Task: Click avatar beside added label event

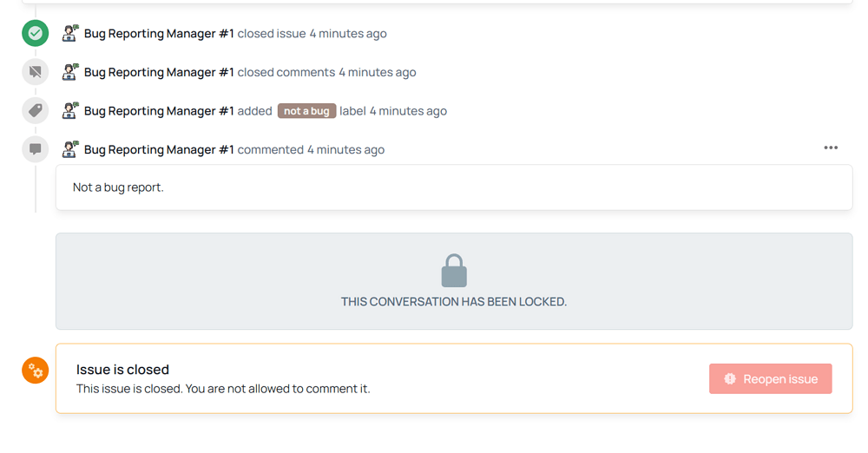Action: 70,111
